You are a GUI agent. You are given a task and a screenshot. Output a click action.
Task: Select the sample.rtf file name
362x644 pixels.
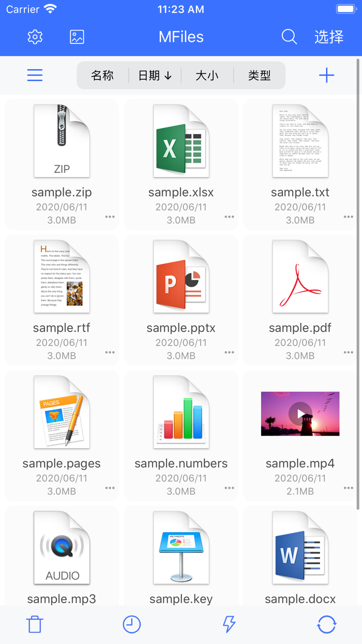click(62, 328)
